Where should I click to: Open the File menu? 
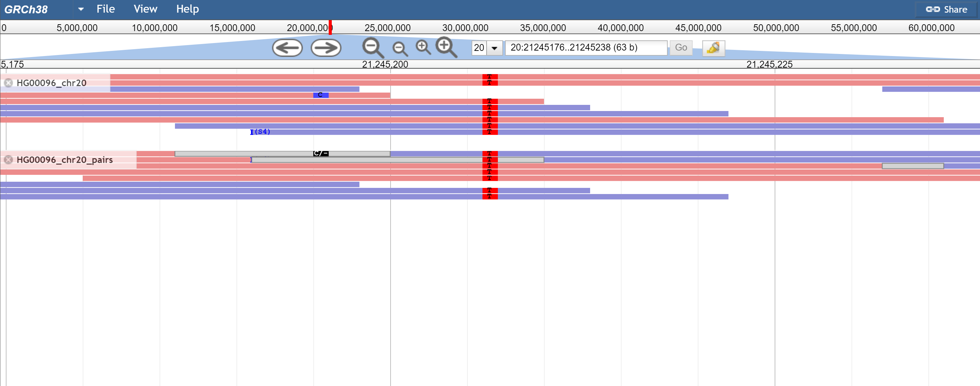pyautogui.click(x=105, y=9)
